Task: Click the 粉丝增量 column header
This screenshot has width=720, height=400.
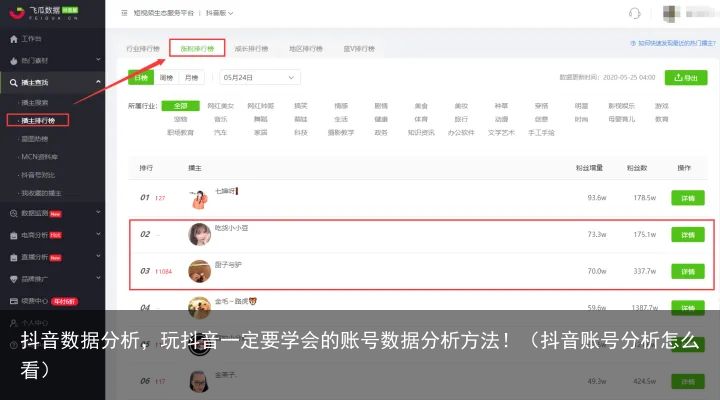Action: coord(589,168)
